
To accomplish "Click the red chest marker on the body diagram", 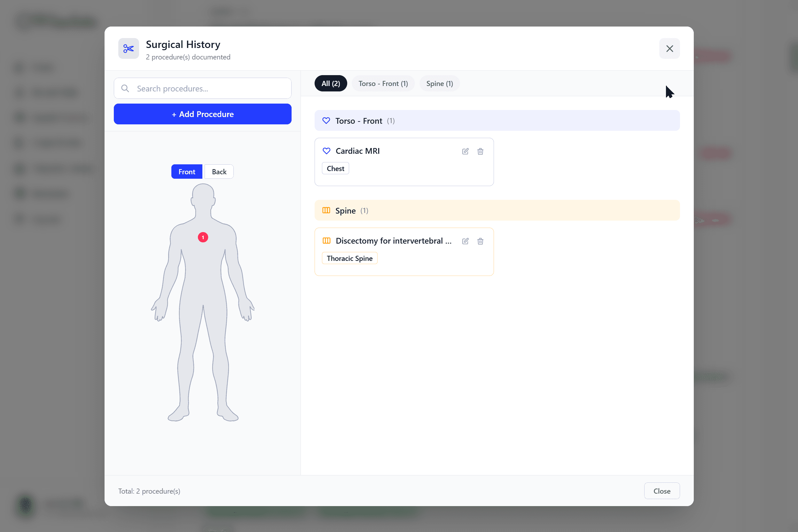I will click(203, 237).
